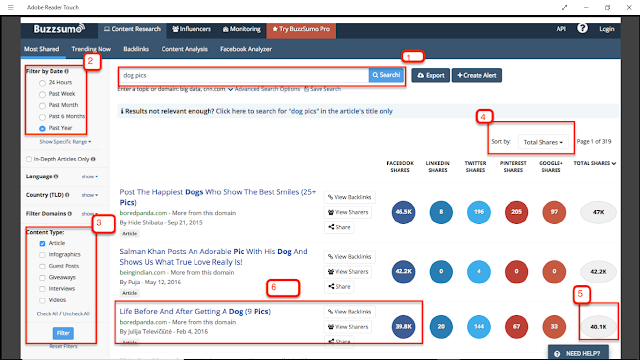The width and height of the screenshot is (640, 360).
Task: Check the Giveaways content type
Action: (x=42, y=278)
